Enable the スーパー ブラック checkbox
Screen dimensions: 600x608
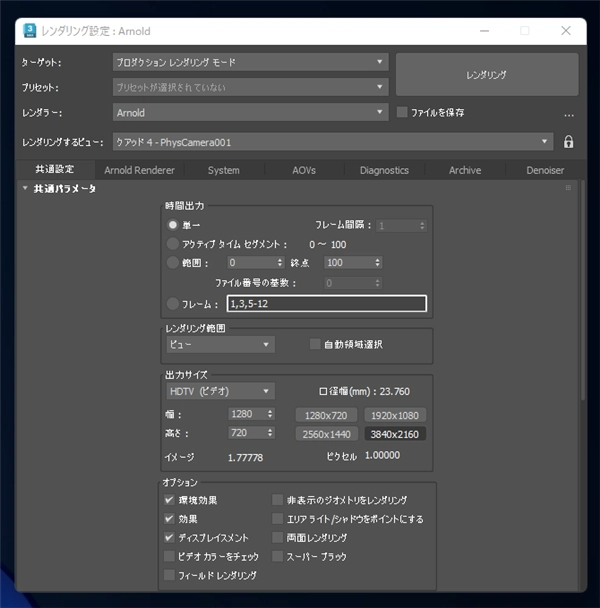click(x=277, y=556)
